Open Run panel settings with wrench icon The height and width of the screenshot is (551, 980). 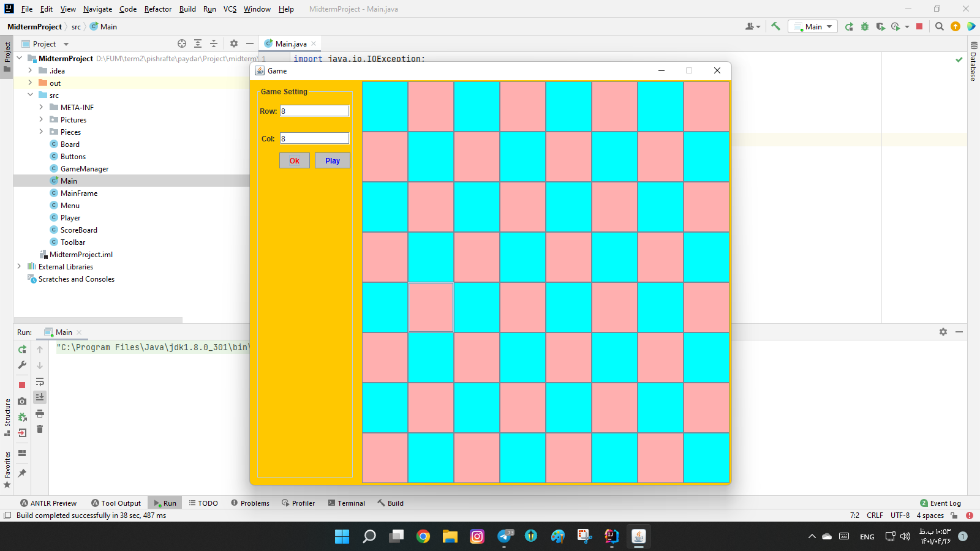click(22, 365)
